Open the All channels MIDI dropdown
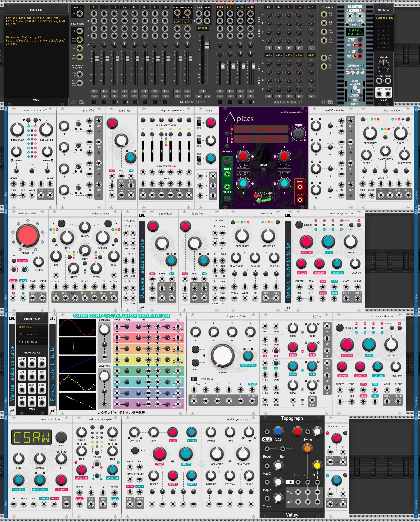This screenshot has width=420, height=522. click(x=32, y=342)
